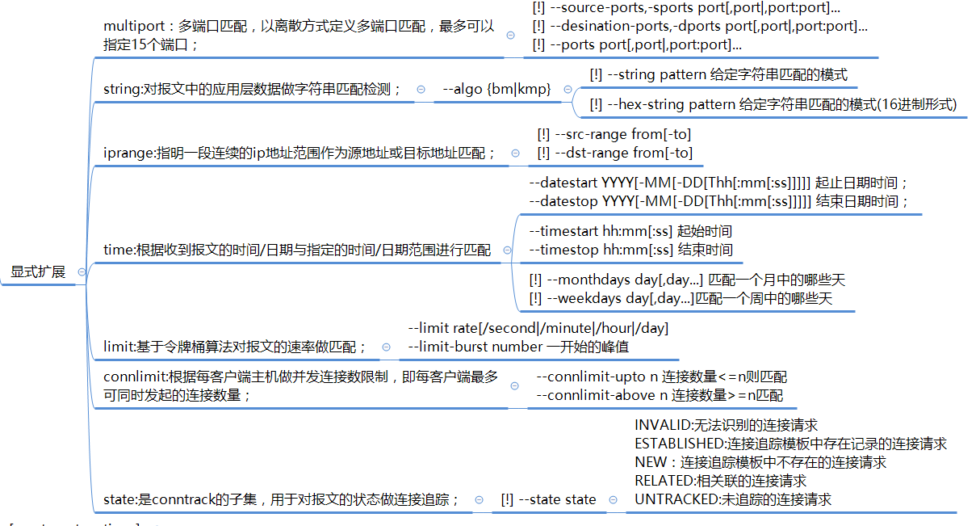
Task: Select the [!] --state state node
Action: pyautogui.click(x=548, y=500)
